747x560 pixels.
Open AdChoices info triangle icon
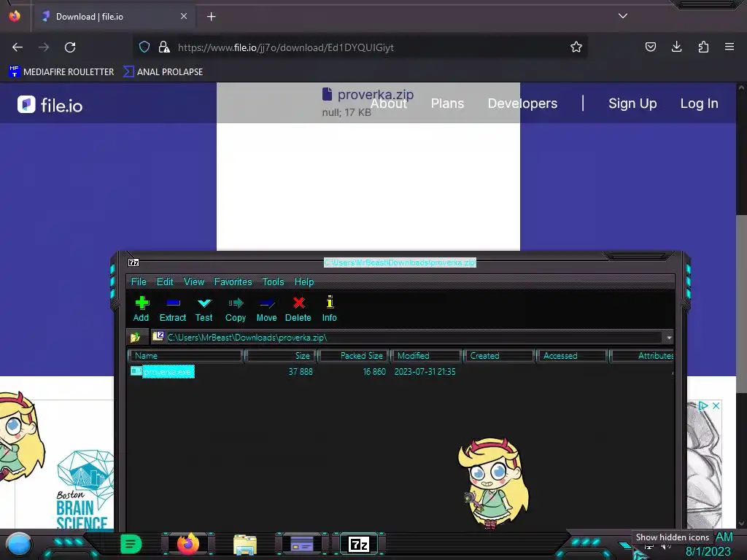[x=703, y=405]
